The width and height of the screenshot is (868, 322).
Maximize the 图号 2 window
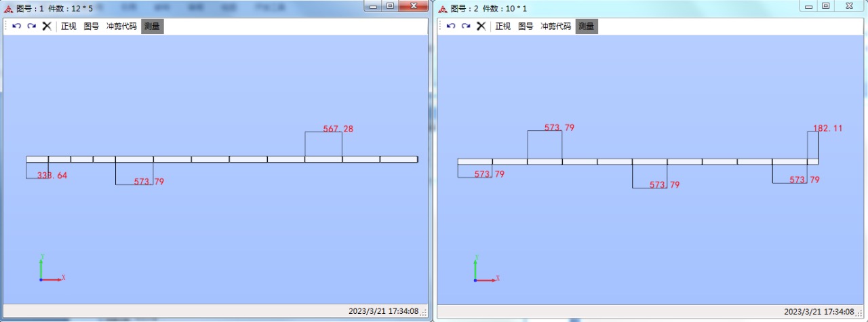pos(825,6)
